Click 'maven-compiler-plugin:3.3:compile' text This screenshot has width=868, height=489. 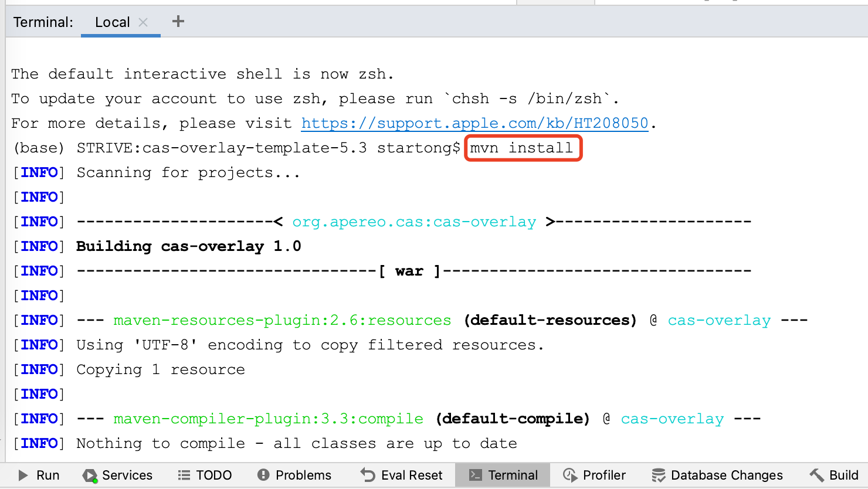[x=268, y=419]
